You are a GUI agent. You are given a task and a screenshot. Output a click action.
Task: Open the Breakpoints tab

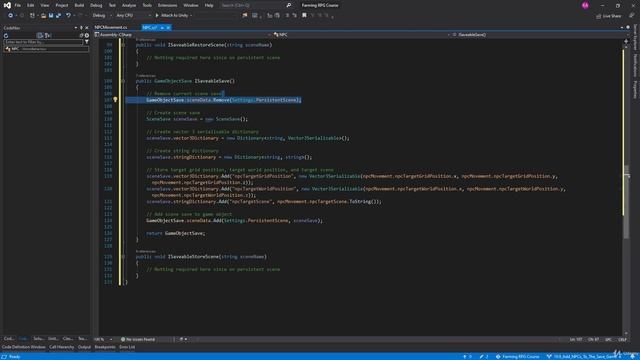105,347
